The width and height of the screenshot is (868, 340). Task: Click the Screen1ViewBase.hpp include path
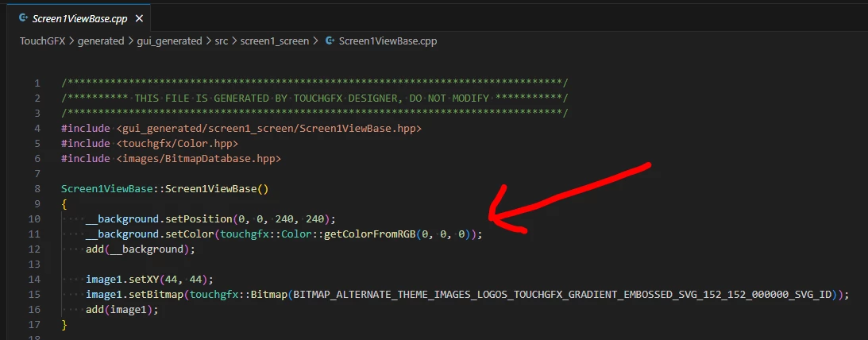(269, 129)
